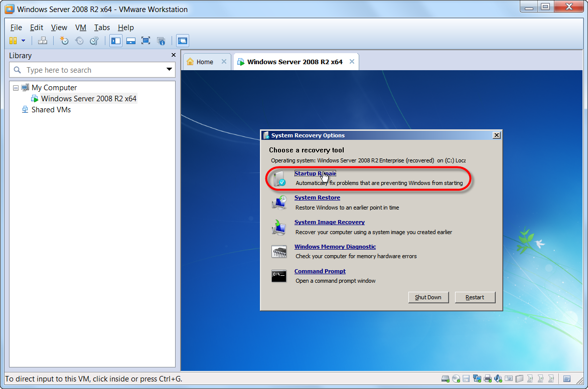Select Shared VMs in the library

[x=51, y=109]
